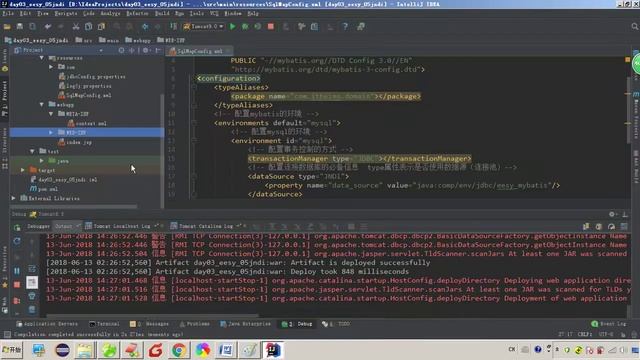Click the hide panel icon in the Project header
Viewport: 640px width, 360px height.
click(x=158, y=50)
